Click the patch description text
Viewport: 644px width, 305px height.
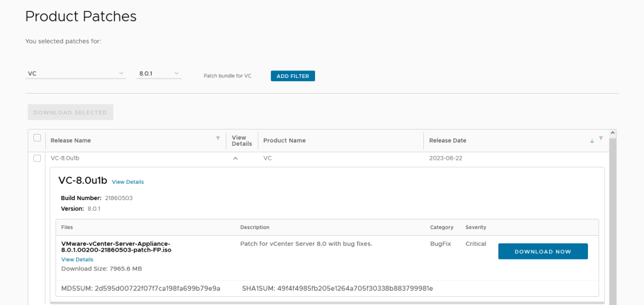click(x=306, y=244)
